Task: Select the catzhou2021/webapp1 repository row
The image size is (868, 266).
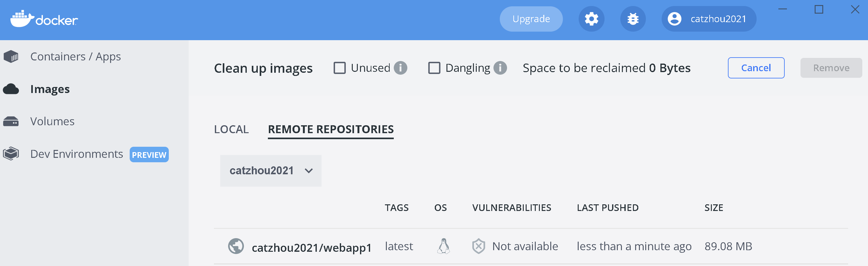Action: 311,247
